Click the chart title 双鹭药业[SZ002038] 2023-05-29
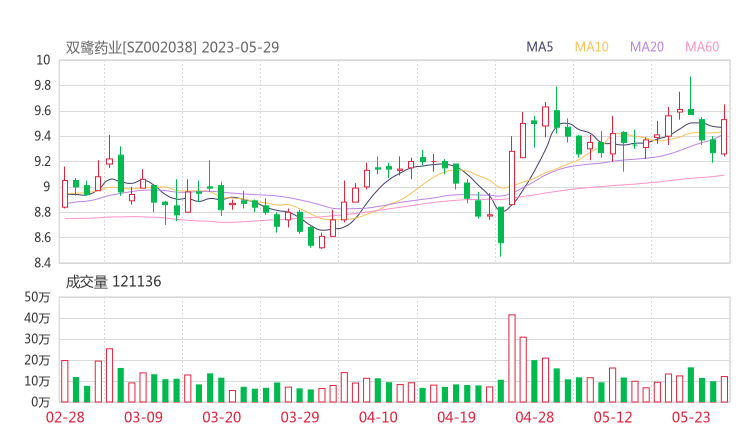Image resolution: width=740 pixels, height=440 pixels. click(x=172, y=47)
